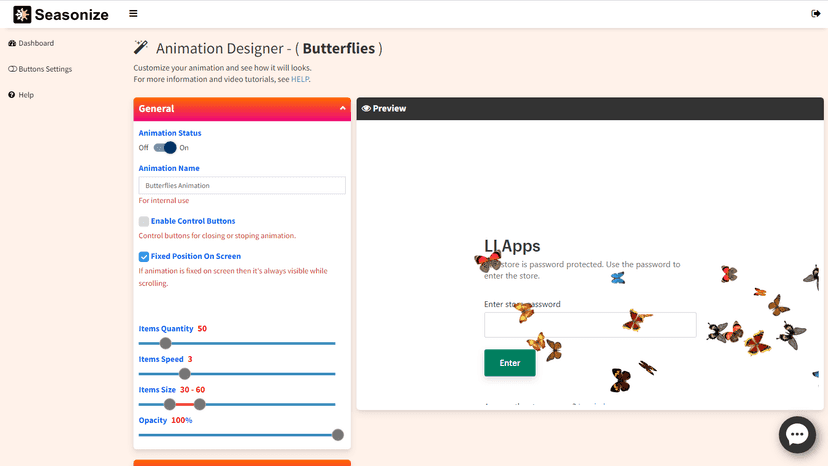The image size is (828, 466).
Task: Click the 'Opacity 100%' label
Action: [165, 421]
